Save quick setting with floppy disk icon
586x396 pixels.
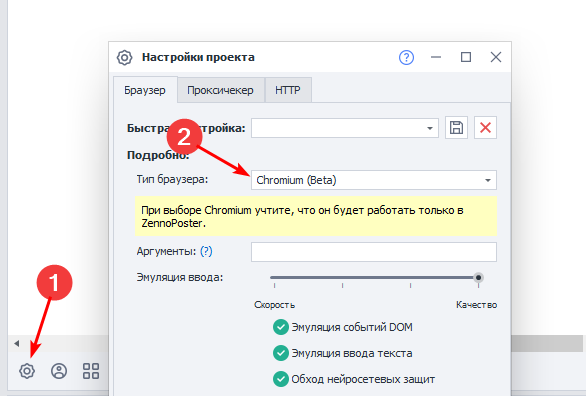456,128
